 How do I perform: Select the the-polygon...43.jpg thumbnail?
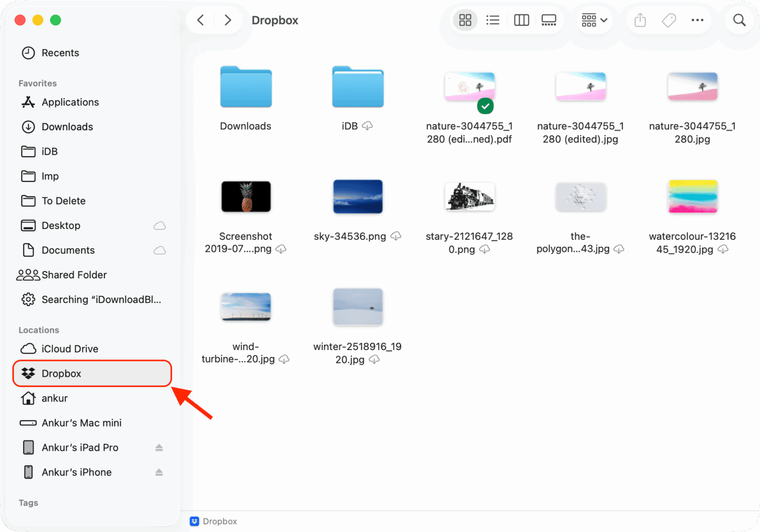pyautogui.click(x=581, y=197)
